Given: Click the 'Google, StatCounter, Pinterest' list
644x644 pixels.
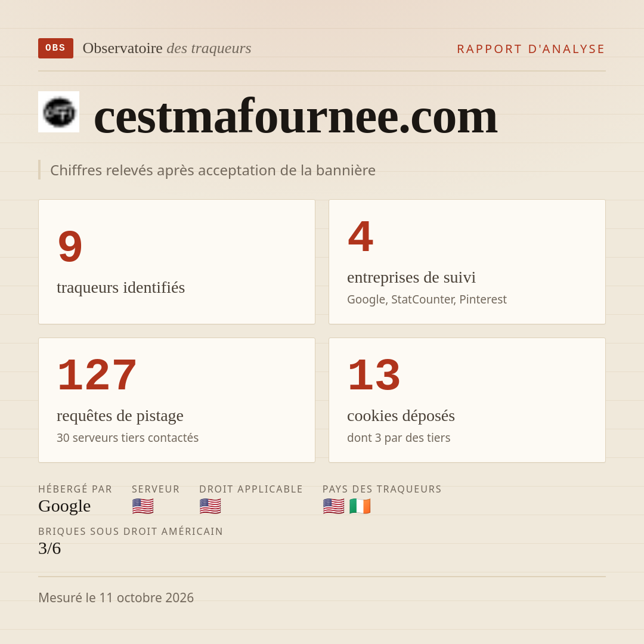Looking at the screenshot, I should pos(427,299).
